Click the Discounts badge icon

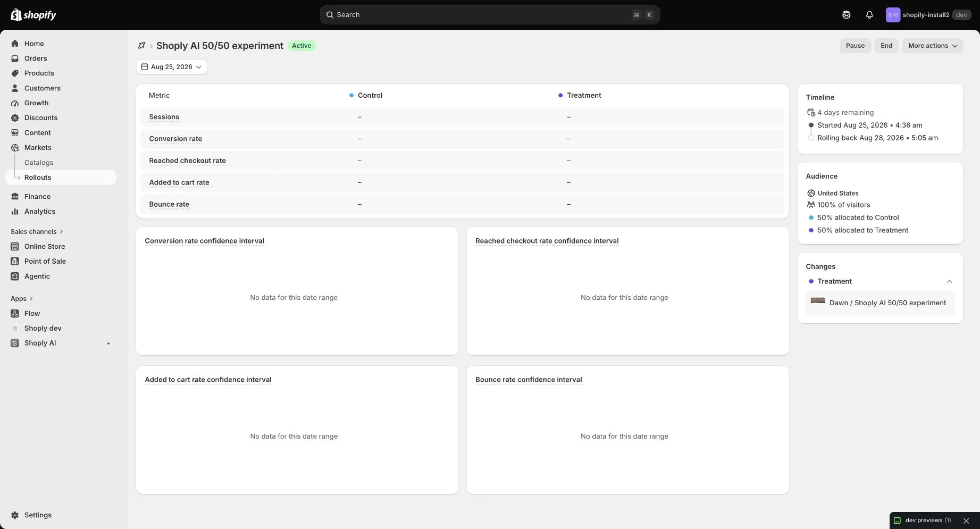15,118
